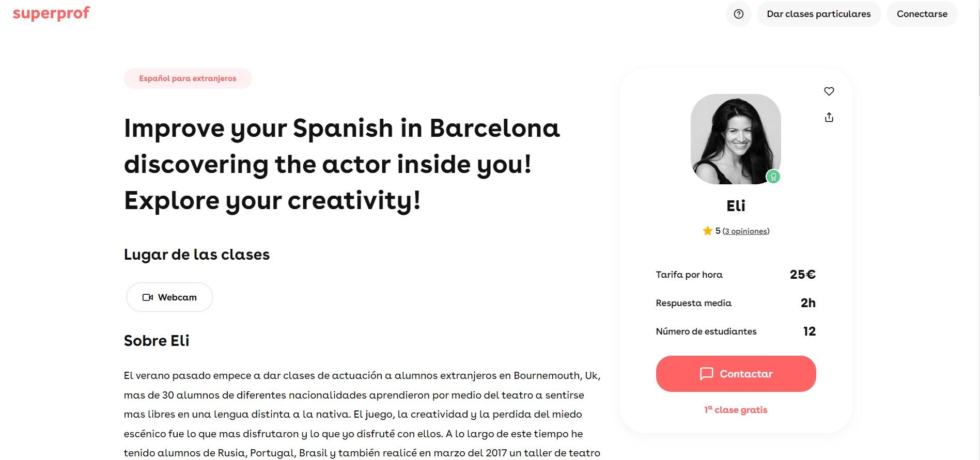Click the 25€ hourly rate value
The height and width of the screenshot is (460, 980).
(803, 274)
